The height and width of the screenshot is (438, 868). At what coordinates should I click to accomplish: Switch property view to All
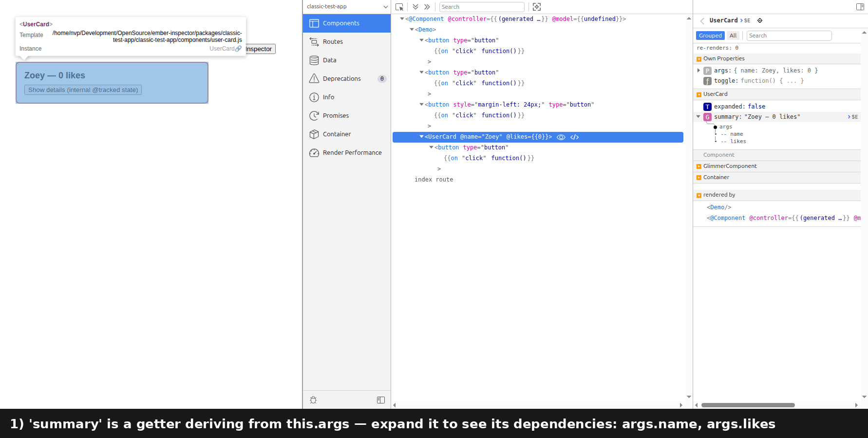click(x=733, y=36)
